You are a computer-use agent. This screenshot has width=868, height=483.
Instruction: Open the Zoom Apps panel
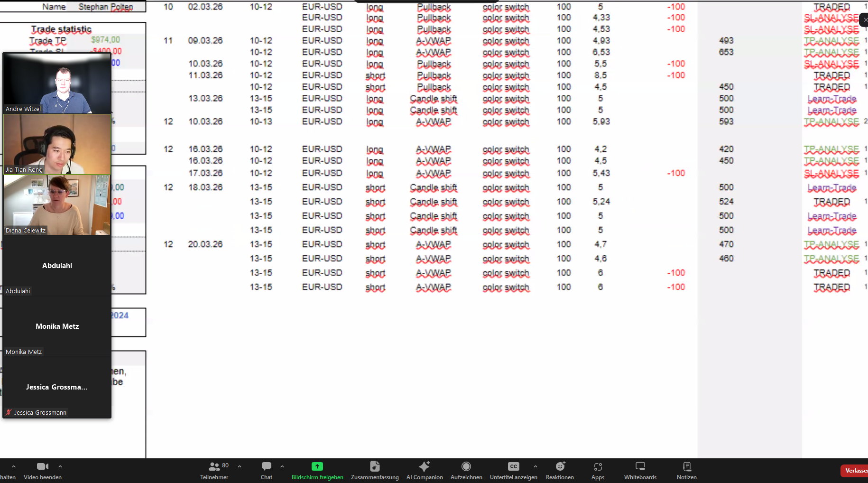[598, 470]
